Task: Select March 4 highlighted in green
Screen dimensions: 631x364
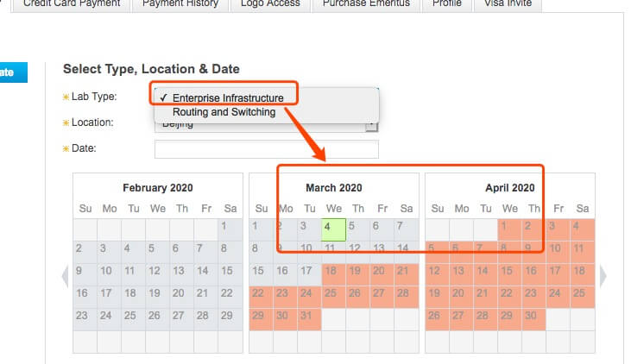Action: (x=333, y=227)
